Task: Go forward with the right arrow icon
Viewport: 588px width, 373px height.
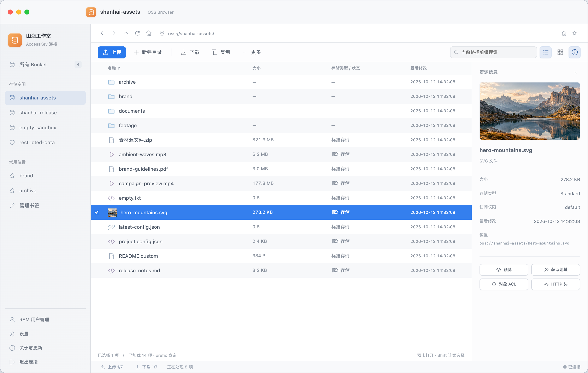Action: (114, 33)
